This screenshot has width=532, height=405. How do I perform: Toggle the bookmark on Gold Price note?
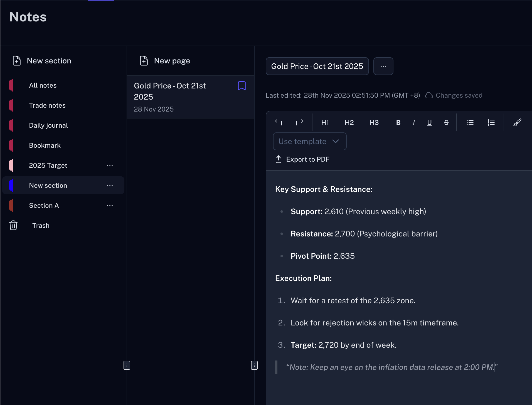pos(242,85)
